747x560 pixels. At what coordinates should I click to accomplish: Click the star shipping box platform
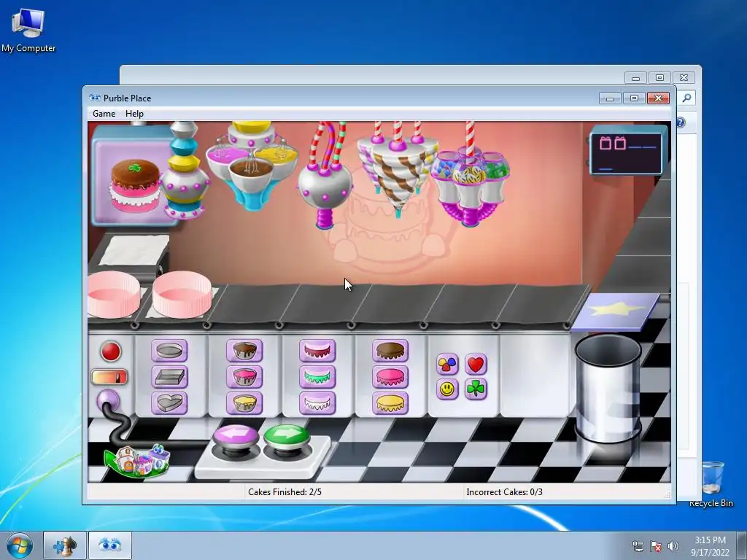click(x=616, y=311)
